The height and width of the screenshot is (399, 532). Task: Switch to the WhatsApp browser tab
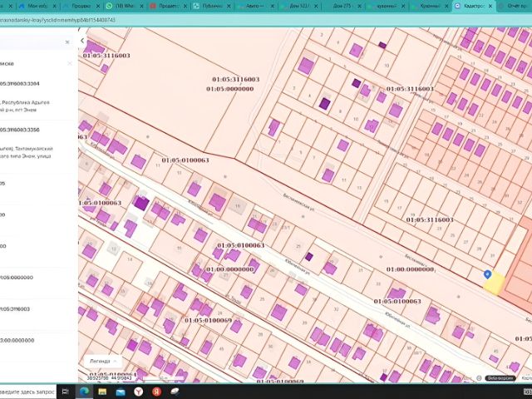125,6
